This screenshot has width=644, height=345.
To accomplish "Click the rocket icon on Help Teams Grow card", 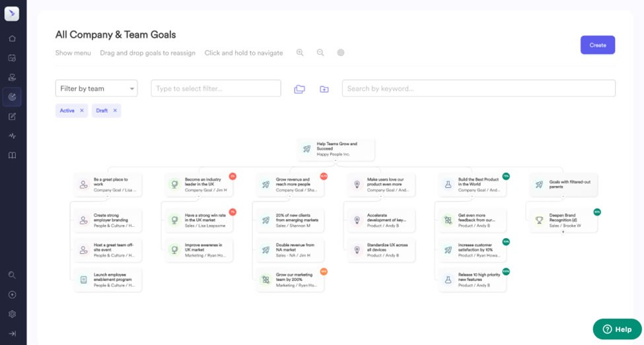I will (306, 149).
